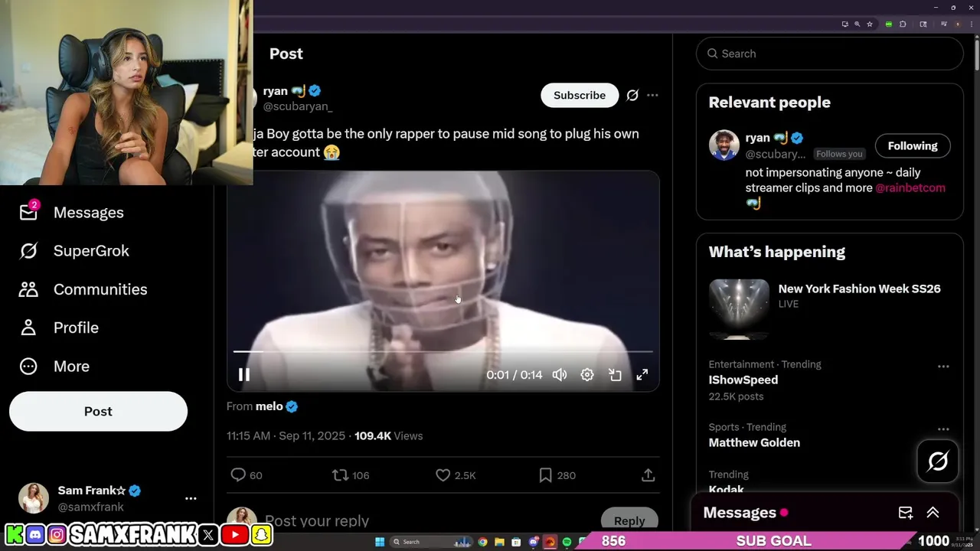Open Profile from the sidebar

coord(59,328)
